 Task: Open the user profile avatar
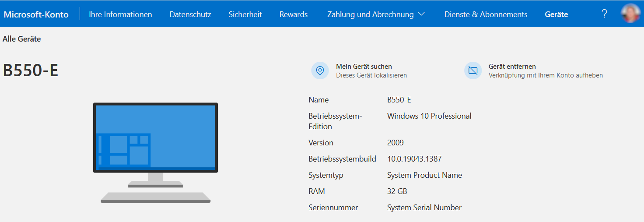pos(631,14)
